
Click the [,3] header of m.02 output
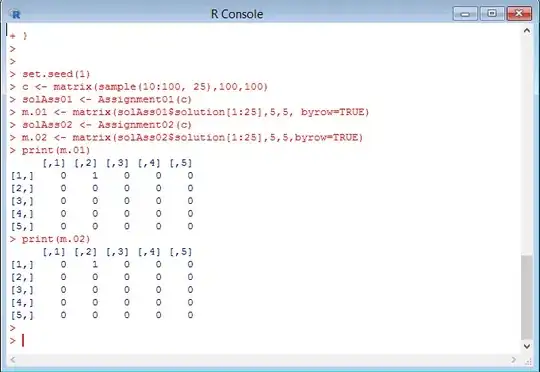117,252
